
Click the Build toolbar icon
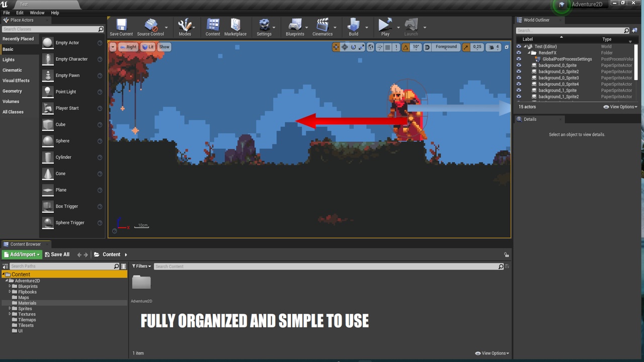354,27
